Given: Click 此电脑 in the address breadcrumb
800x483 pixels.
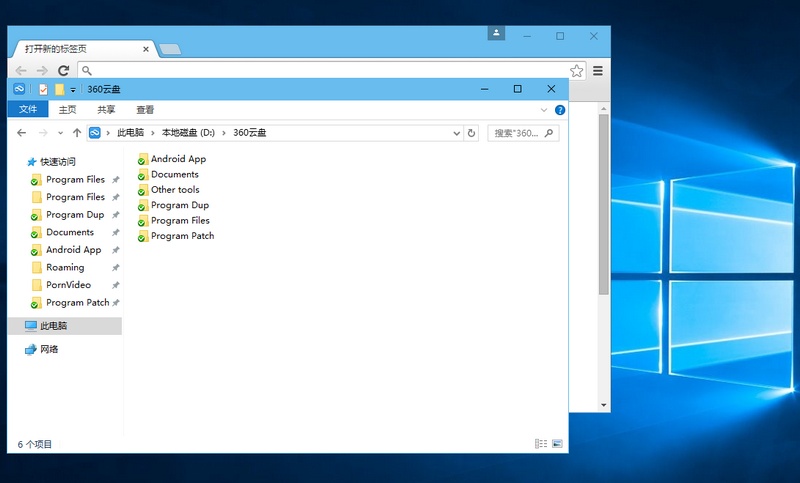Looking at the screenshot, I should tap(131, 133).
